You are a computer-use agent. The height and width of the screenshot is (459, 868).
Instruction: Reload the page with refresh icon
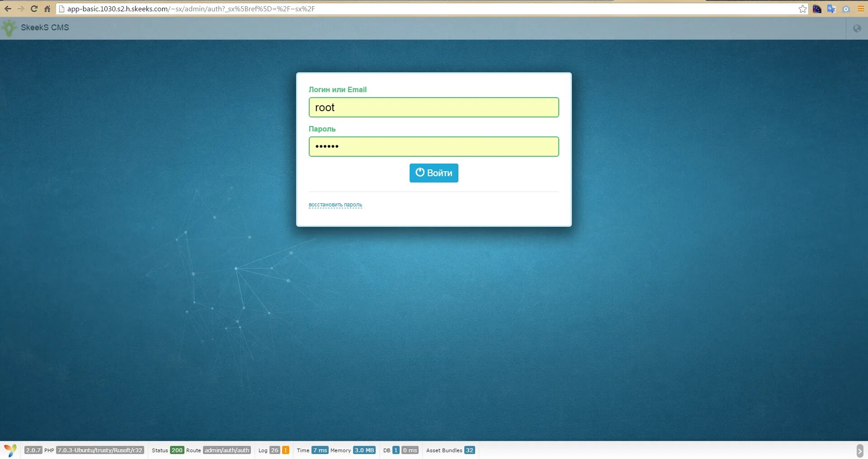(34, 9)
